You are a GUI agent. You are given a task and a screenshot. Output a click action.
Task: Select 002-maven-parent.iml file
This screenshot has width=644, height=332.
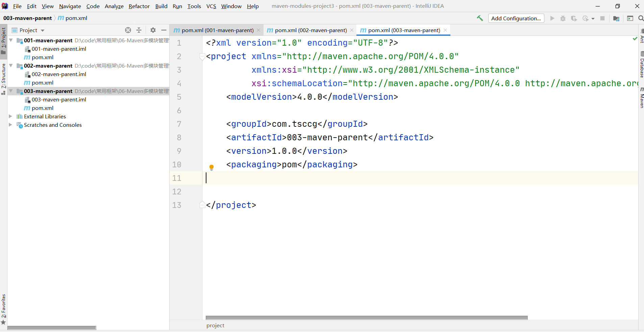click(59, 74)
